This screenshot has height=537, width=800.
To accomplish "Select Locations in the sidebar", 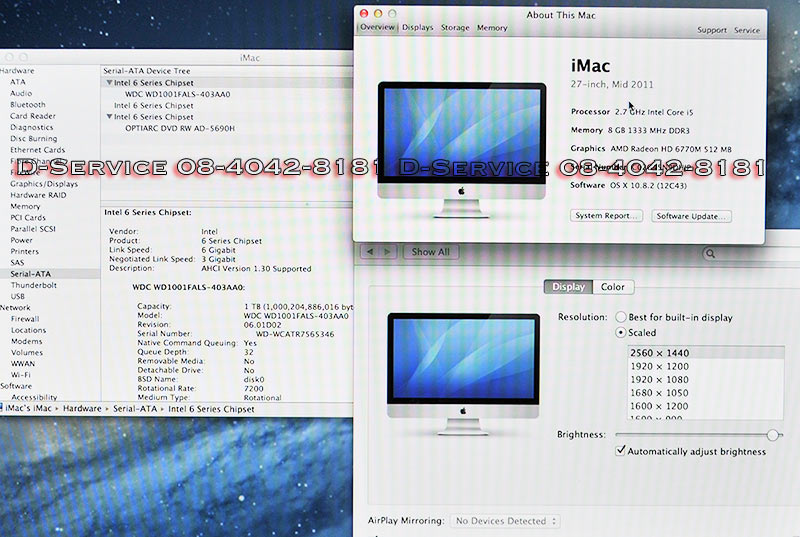I will pyautogui.click(x=29, y=330).
